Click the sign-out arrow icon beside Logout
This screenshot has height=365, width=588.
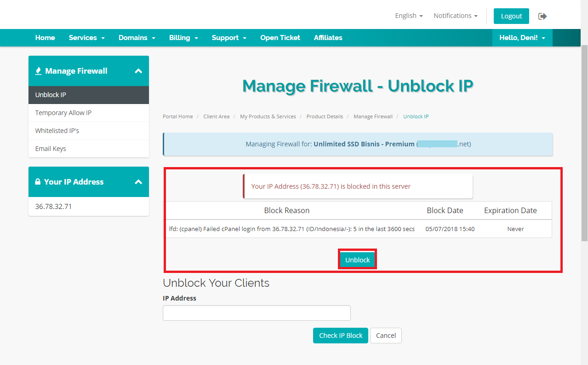(542, 16)
